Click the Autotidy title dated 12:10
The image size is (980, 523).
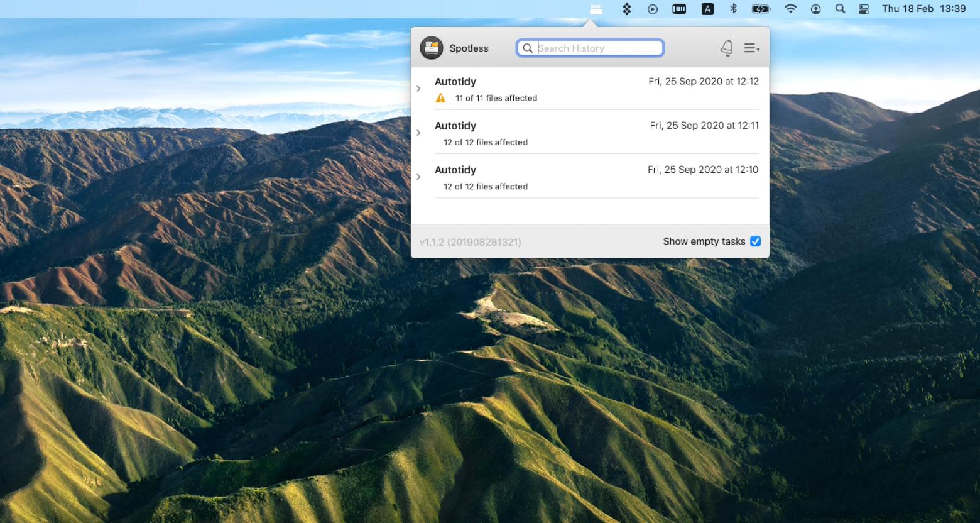455,170
